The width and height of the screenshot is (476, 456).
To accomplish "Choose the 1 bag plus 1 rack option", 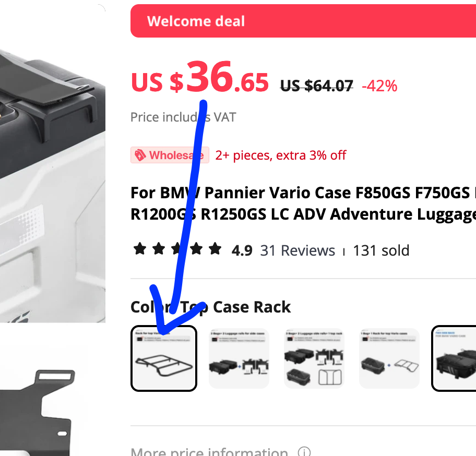I will tap(389, 358).
